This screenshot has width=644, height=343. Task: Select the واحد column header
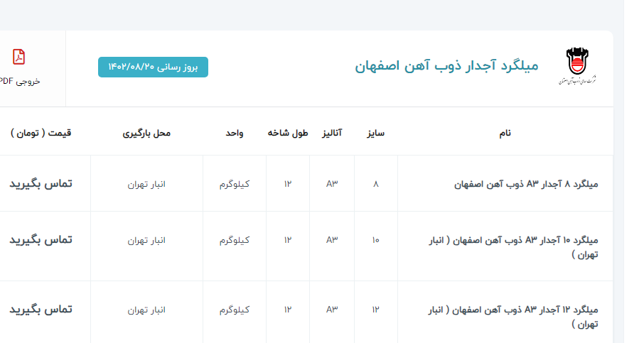tap(235, 133)
